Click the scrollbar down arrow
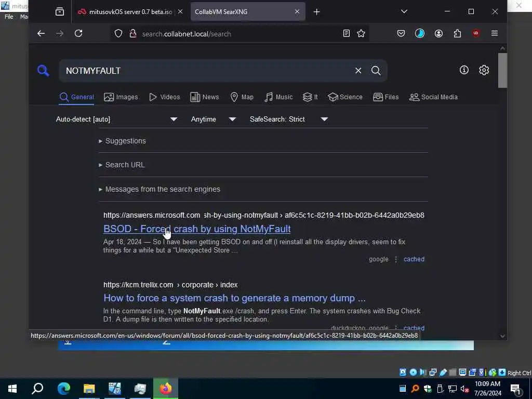Image resolution: width=532 pixels, height=399 pixels. point(502,336)
